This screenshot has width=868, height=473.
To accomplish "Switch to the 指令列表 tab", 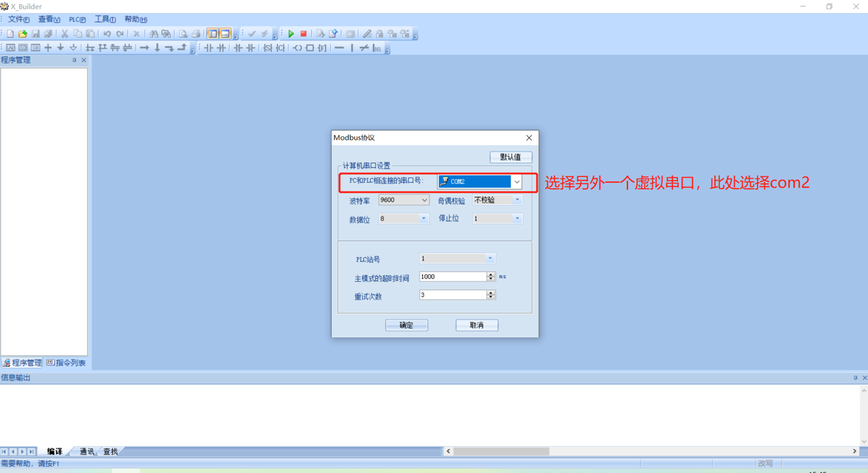I will coord(66,363).
